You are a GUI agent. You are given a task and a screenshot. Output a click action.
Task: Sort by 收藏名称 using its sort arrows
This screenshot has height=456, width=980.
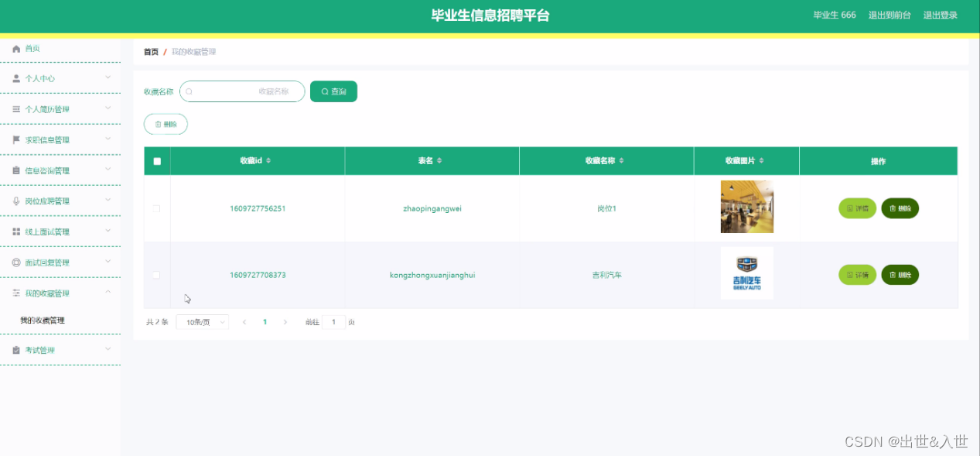tap(621, 161)
